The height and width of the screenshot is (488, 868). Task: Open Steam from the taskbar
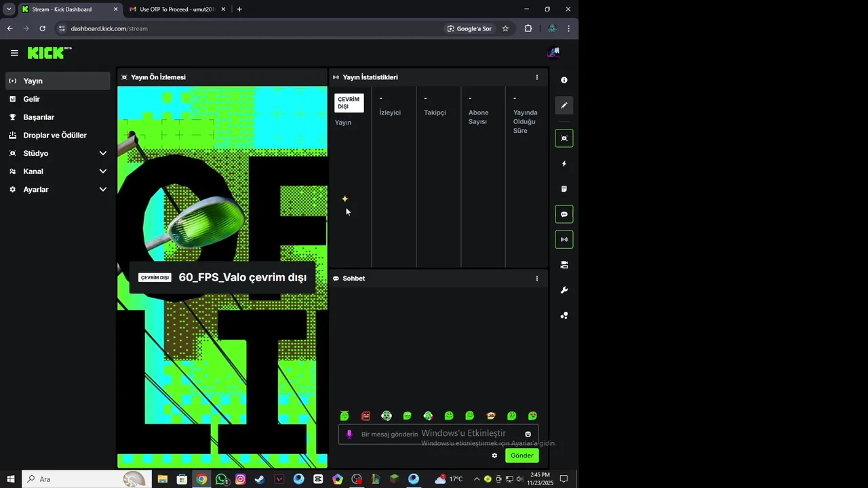(260, 479)
